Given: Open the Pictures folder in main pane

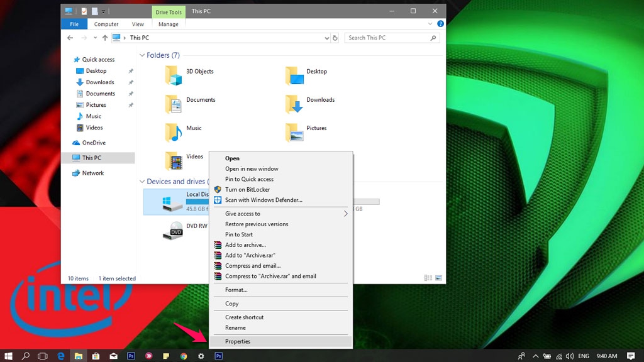Looking at the screenshot, I should (294, 132).
